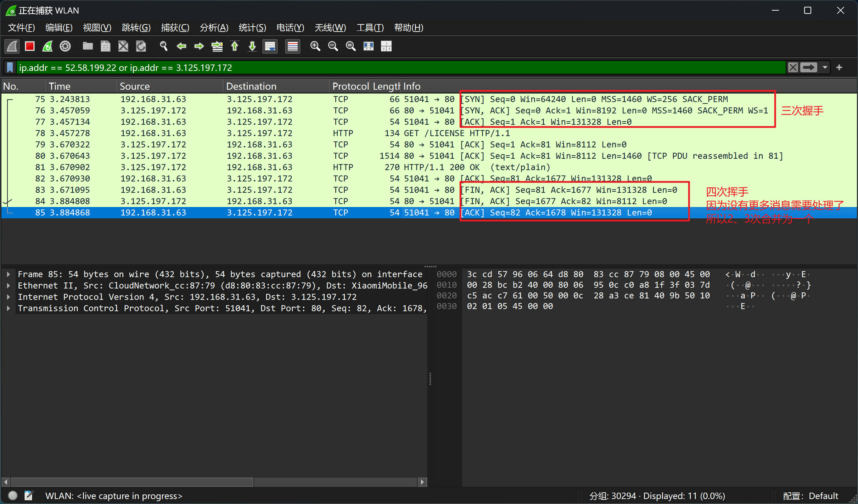Screen dimensions: 858x504
Task: Click the green Restart capture fin icon
Action: pyautogui.click(x=47, y=46)
